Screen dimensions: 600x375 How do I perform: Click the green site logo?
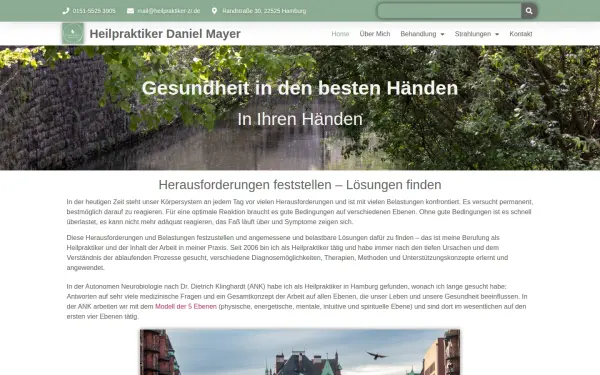coord(73,33)
